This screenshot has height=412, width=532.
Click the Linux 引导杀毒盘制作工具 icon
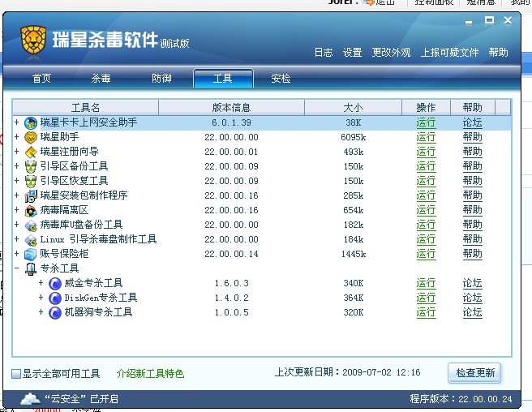coord(31,239)
